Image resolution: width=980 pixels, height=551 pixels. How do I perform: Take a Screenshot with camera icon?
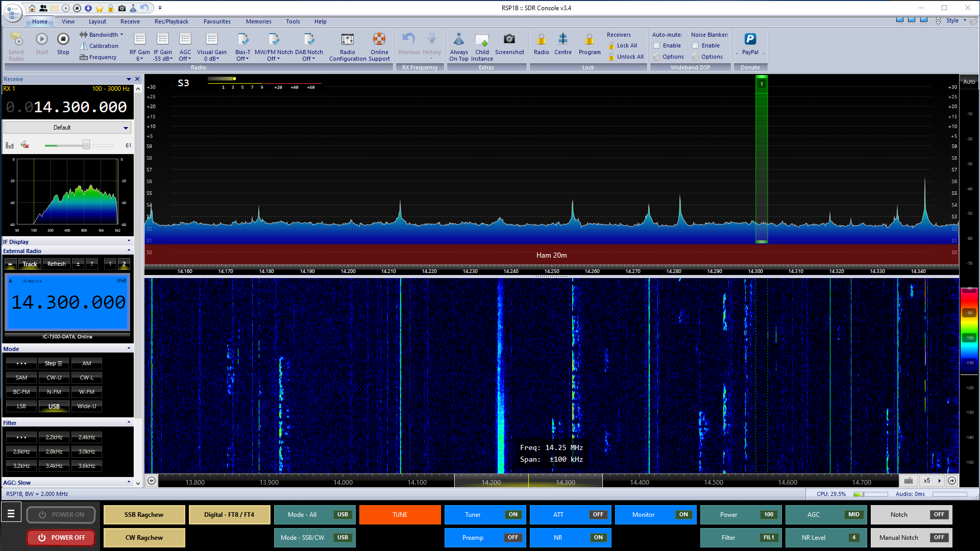click(x=509, y=39)
